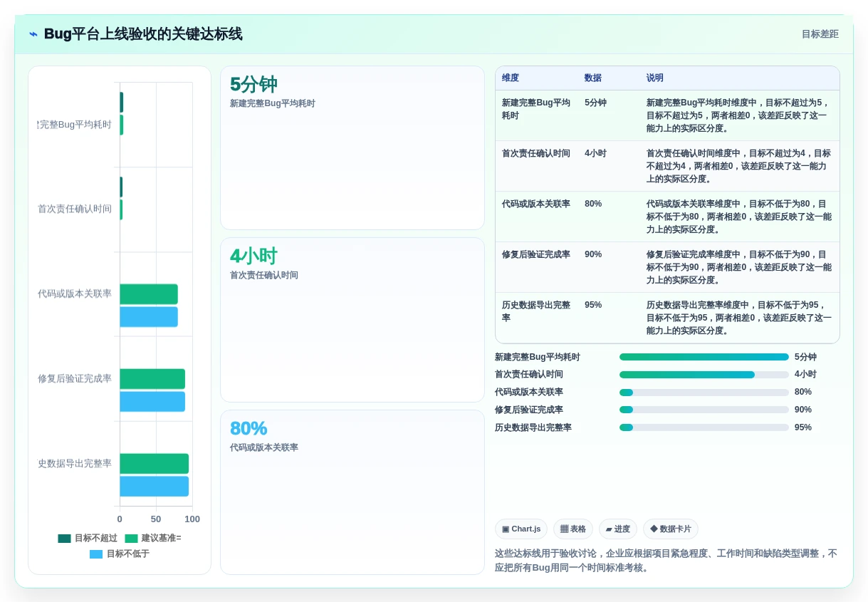The height and width of the screenshot is (602, 868).
Task: Click the 维度 column header
Action: point(511,78)
